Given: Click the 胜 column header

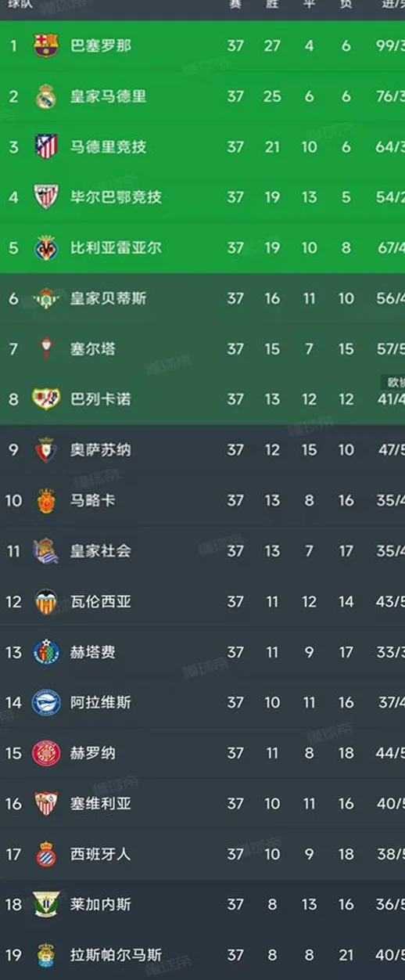Looking at the screenshot, I should pos(271,4).
